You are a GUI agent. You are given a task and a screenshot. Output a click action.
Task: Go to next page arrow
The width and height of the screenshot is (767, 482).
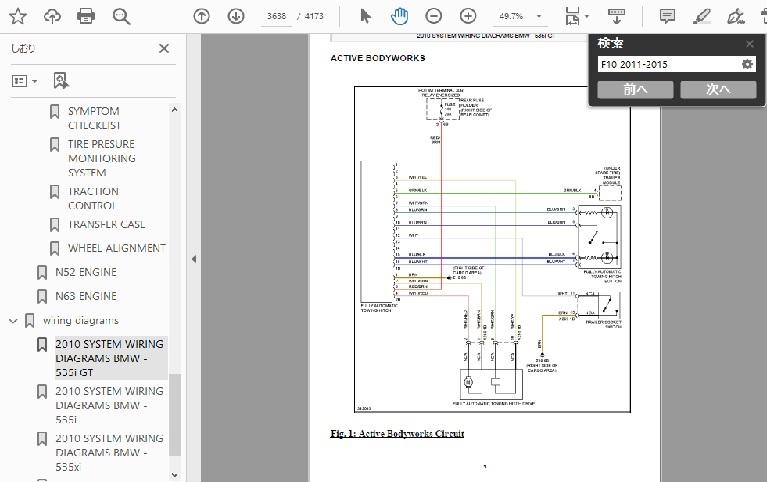coord(235,16)
